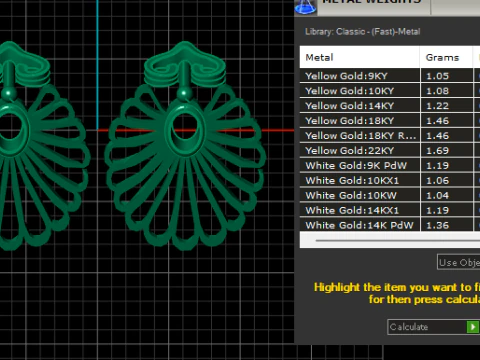Click the Metal Weights cone icon
480x360 pixels.
(x=305, y=7)
